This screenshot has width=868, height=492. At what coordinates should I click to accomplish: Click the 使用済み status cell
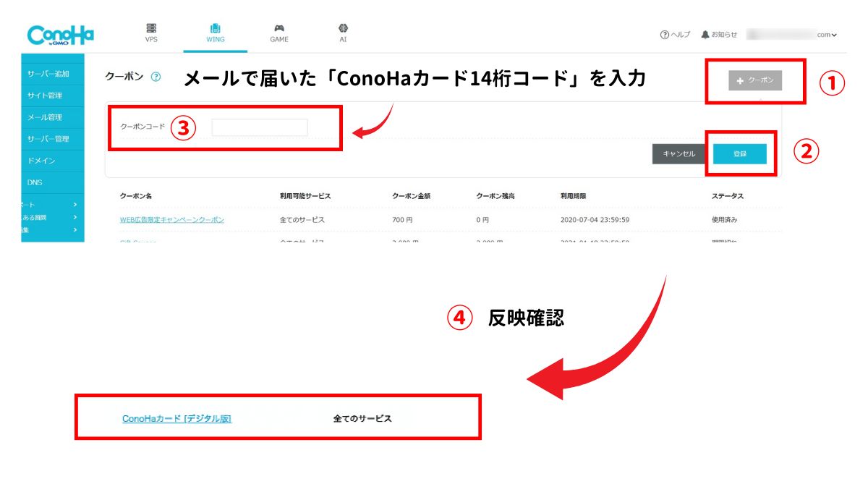(x=725, y=219)
